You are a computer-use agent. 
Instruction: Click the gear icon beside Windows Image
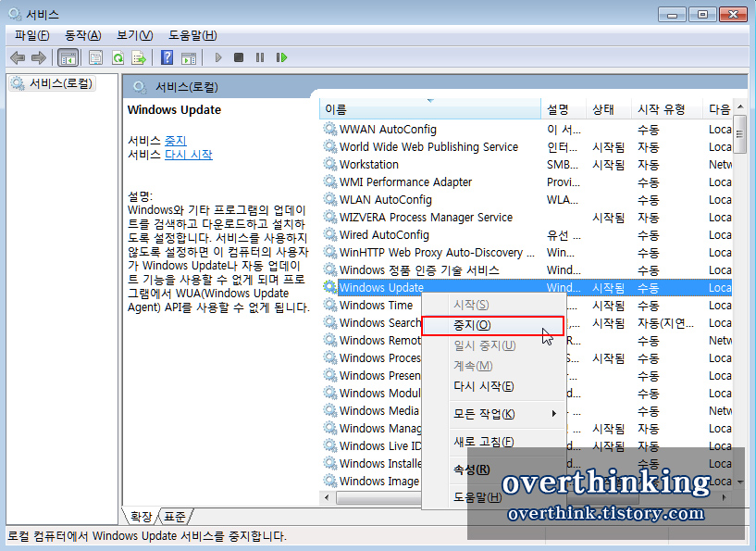[329, 481]
